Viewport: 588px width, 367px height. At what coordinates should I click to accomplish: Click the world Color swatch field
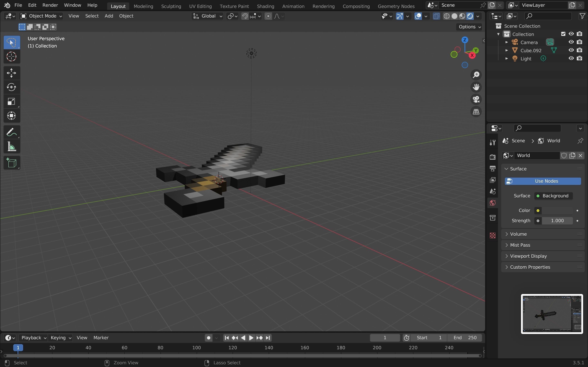(557, 210)
